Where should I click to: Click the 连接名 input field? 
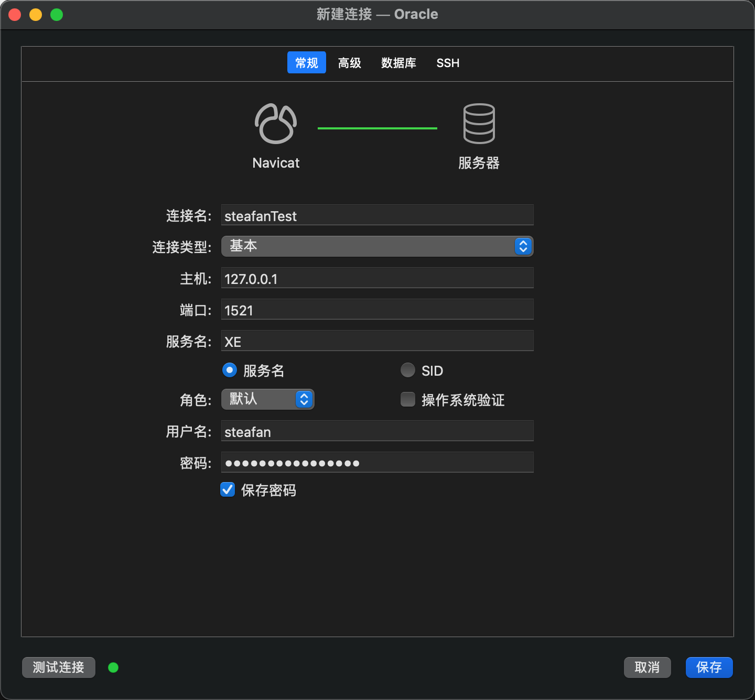click(x=377, y=215)
